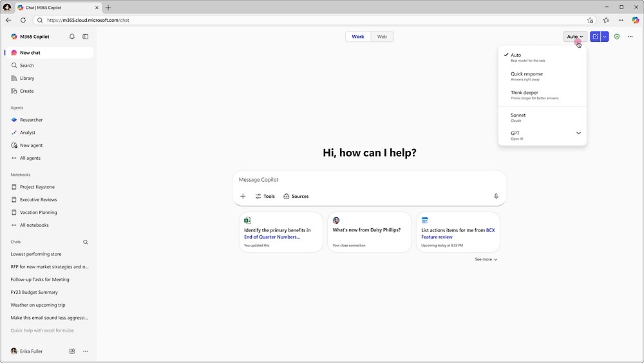Expand dropdown arrow next to compose button

tap(605, 37)
